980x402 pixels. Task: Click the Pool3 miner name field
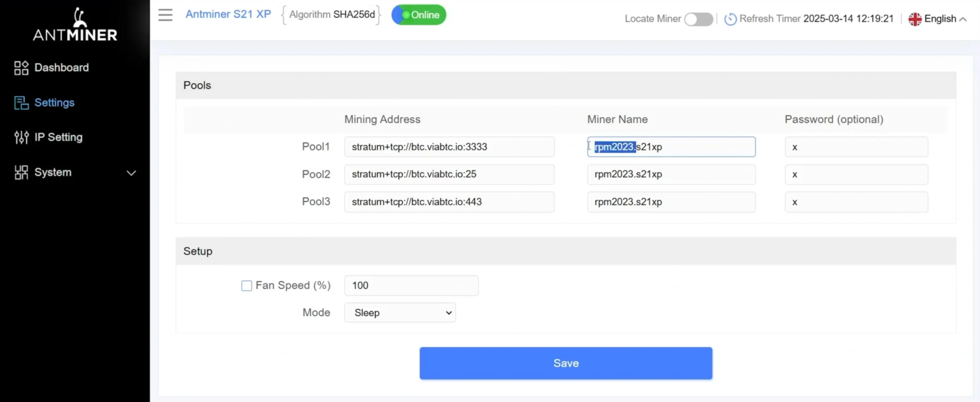coord(671,202)
